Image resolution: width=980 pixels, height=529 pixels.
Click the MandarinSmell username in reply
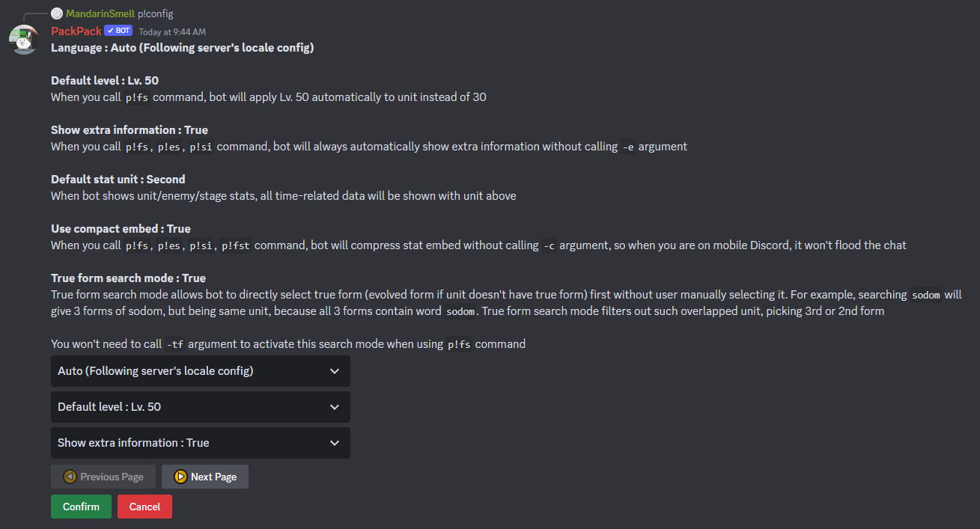point(100,13)
